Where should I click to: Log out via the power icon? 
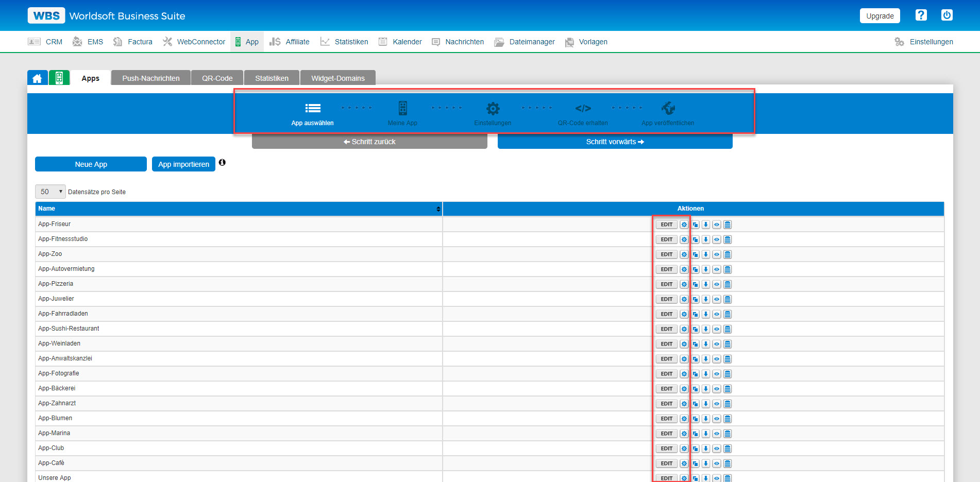tap(947, 15)
